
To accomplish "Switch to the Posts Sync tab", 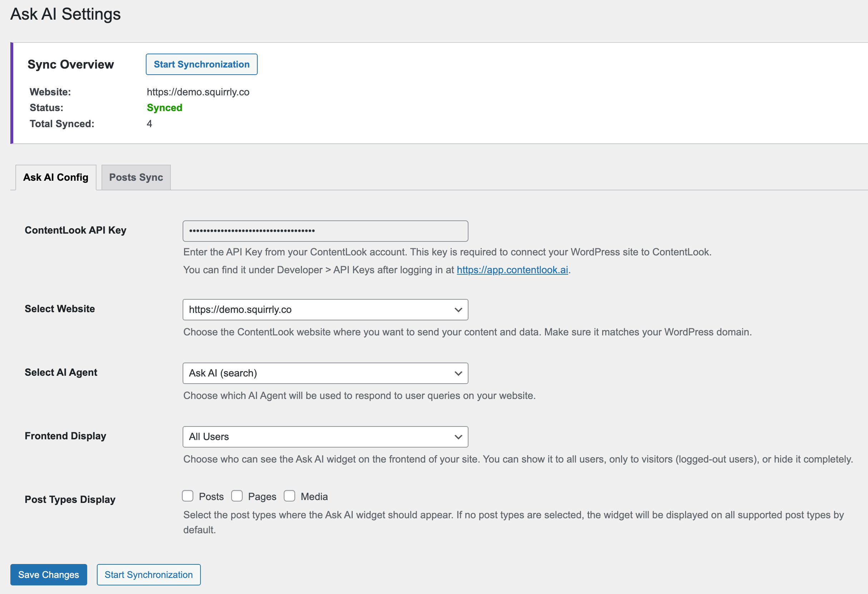I will 136,177.
